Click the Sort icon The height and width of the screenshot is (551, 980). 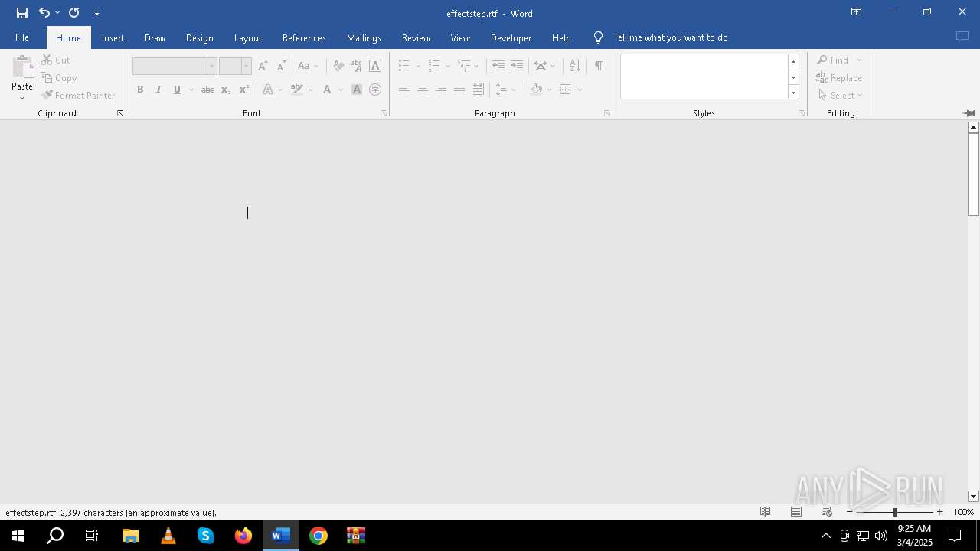pos(575,66)
